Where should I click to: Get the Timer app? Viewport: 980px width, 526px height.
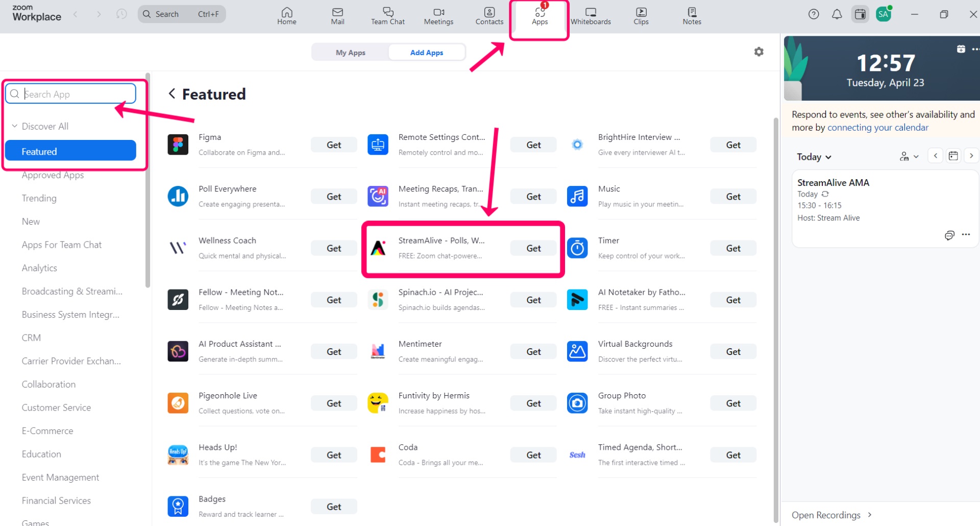click(733, 248)
